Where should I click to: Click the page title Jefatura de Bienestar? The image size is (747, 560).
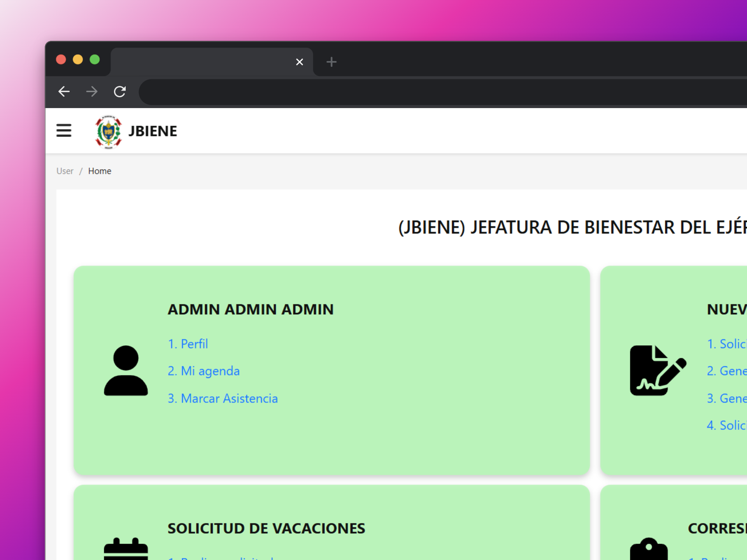pyautogui.click(x=572, y=227)
